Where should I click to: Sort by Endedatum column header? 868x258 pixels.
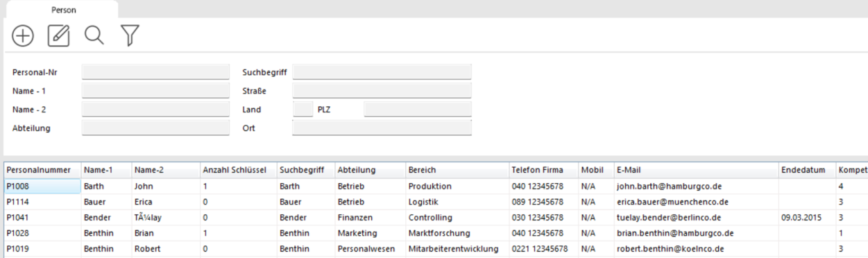click(807, 170)
